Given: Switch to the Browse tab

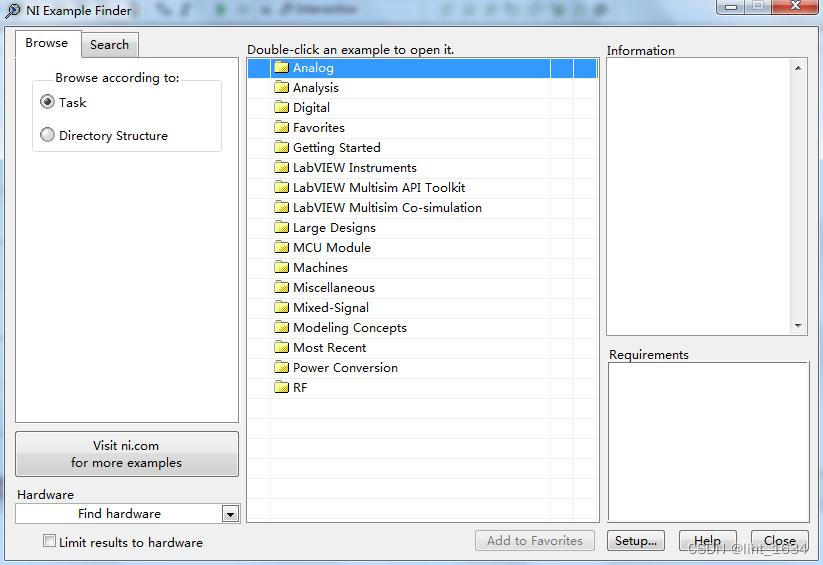Looking at the screenshot, I should [x=47, y=43].
